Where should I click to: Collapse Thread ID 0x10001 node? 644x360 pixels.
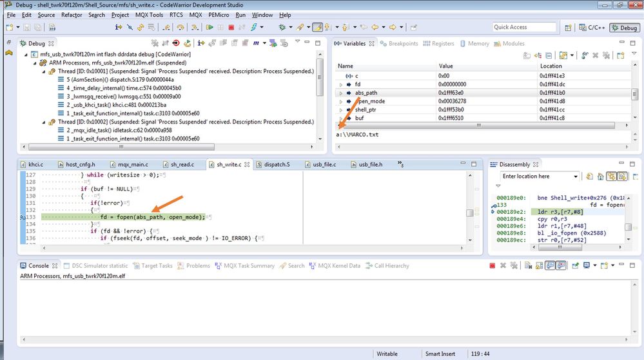(x=44, y=71)
